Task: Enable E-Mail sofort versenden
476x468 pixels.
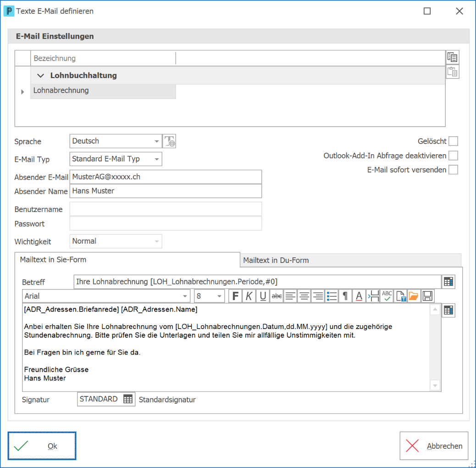Action: tap(453, 170)
